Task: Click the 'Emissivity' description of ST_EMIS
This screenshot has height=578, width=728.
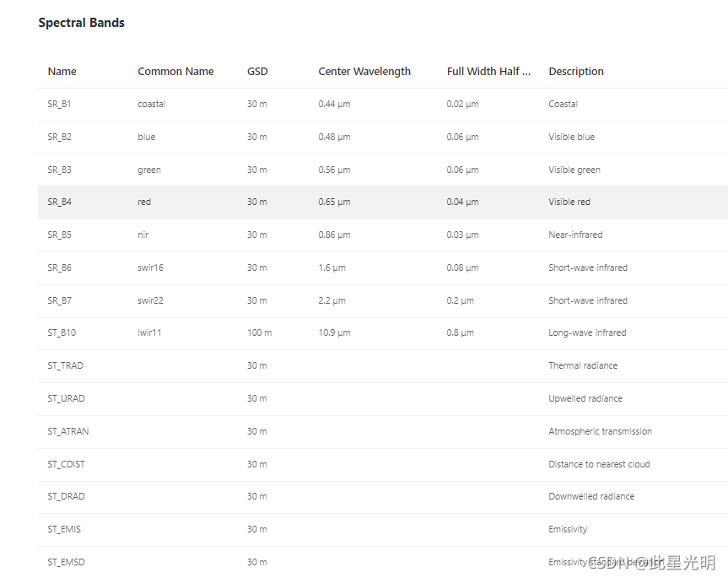Action: click(x=568, y=529)
